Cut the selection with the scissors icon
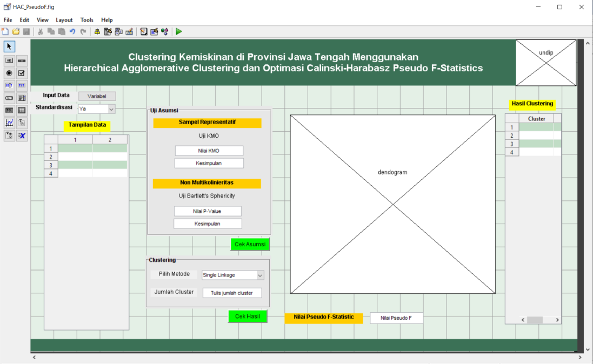This screenshot has height=364, width=593. coord(40,32)
